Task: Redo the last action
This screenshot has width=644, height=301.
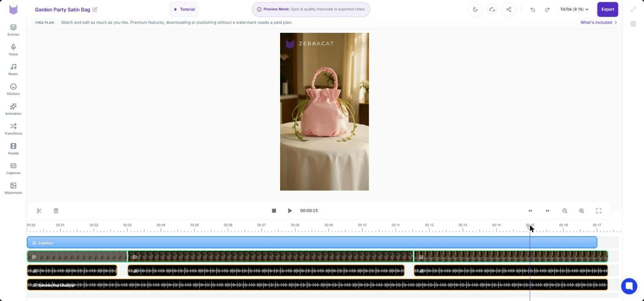Action: [547, 9]
